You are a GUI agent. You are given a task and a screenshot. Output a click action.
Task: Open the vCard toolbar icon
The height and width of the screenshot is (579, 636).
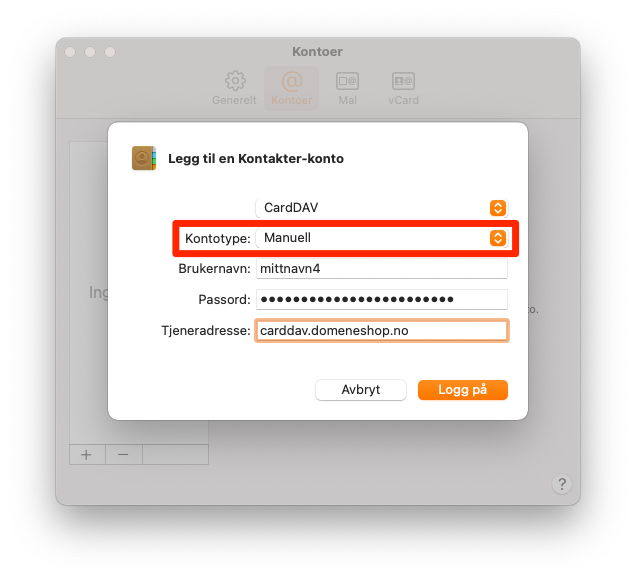pos(403,88)
